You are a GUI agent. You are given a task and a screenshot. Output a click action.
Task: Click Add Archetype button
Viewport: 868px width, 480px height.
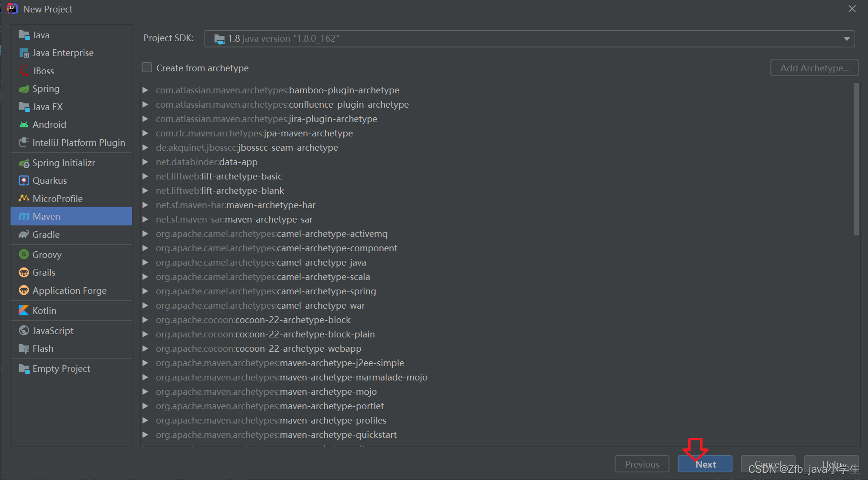[x=814, y=67]
